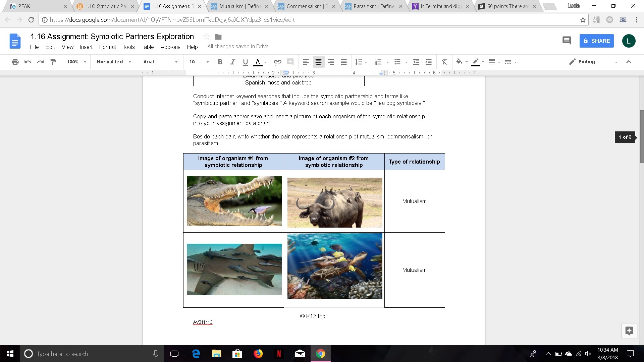Expand the Editing mode dropdown
Viewport: 644px width, 362px height.
593,62
